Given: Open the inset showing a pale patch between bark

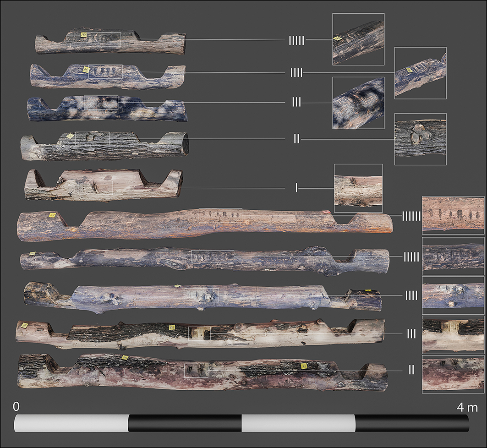Looking at the screenshot, I should coord(453,335).
